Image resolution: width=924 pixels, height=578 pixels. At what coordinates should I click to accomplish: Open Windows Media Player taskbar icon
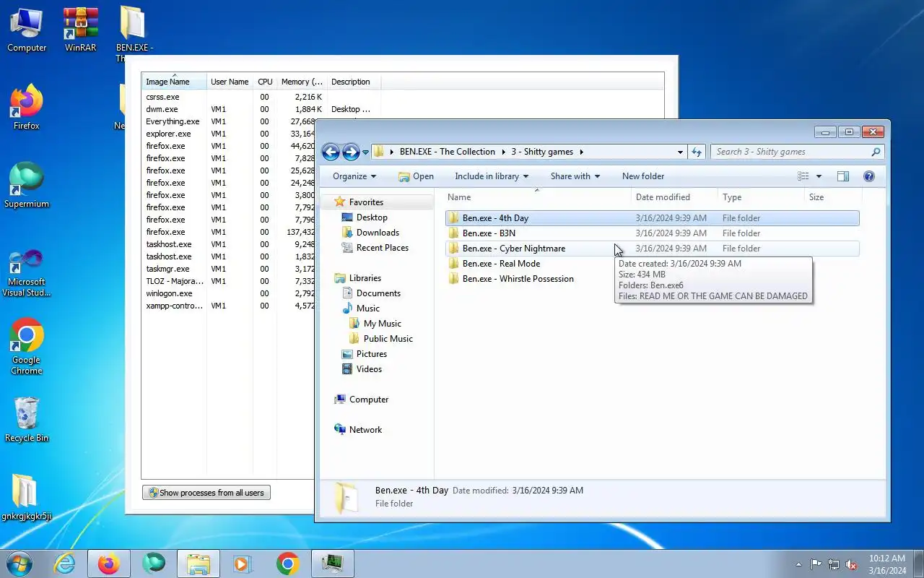243,564
